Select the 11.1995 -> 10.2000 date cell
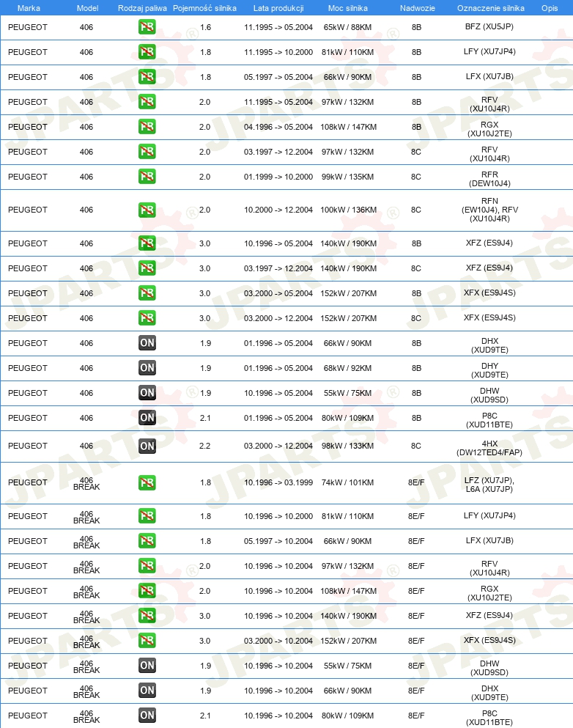The width and height of the screenshot is (573, 728). click(x=278, y=53)
